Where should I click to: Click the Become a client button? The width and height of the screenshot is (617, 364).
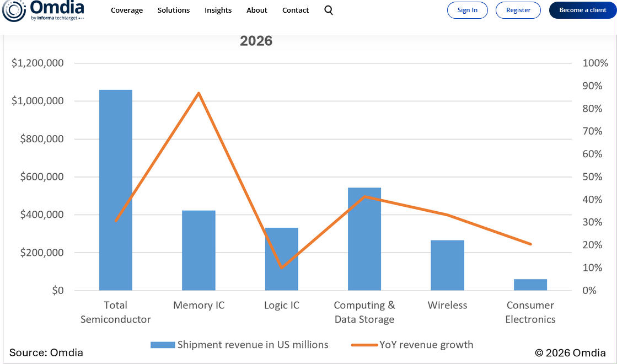point(583,10)
